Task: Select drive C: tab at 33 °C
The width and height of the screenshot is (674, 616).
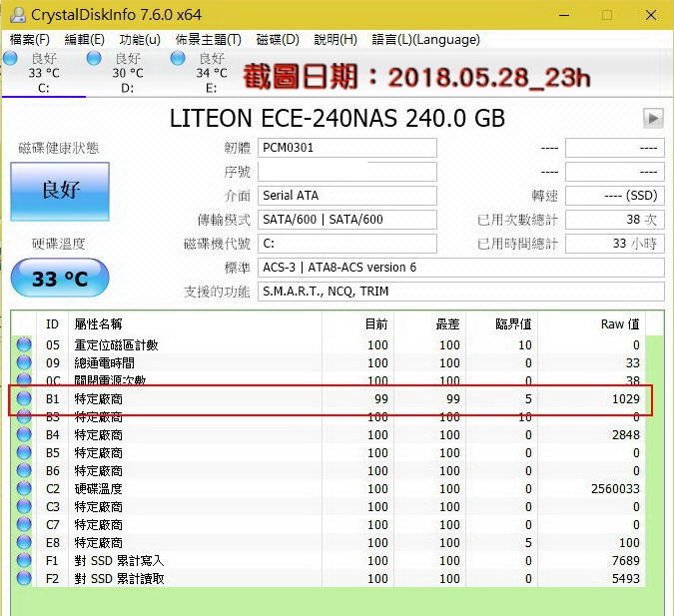Action: tap(43, 73)
